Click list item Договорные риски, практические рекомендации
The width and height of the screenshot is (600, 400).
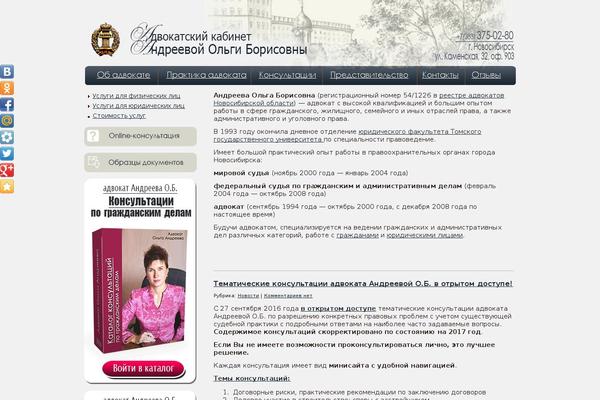[x=359, y=392]
